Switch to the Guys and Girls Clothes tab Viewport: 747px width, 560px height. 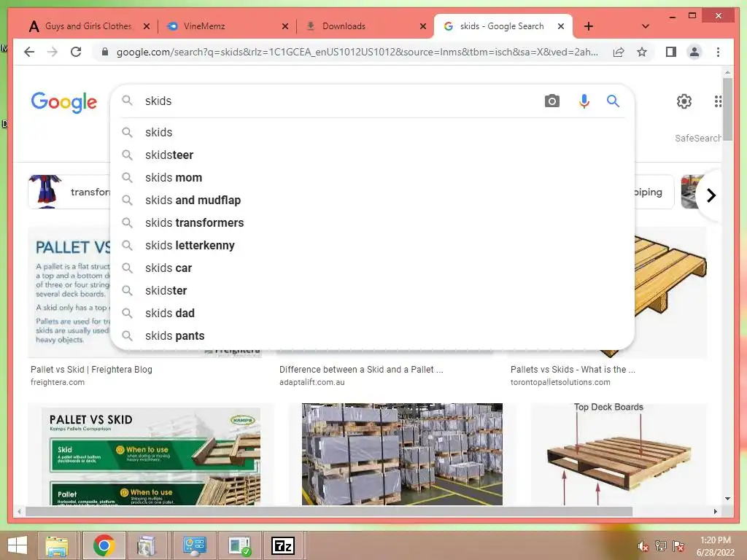point(88,26)
